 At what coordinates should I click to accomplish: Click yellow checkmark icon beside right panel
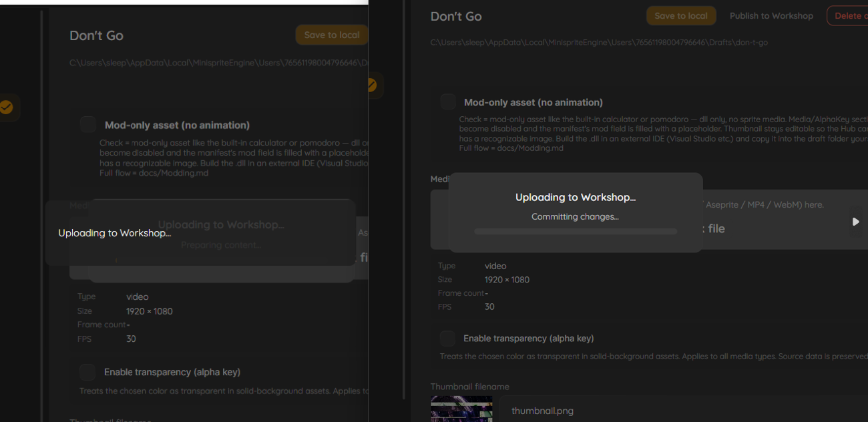[x=372, y=85]
